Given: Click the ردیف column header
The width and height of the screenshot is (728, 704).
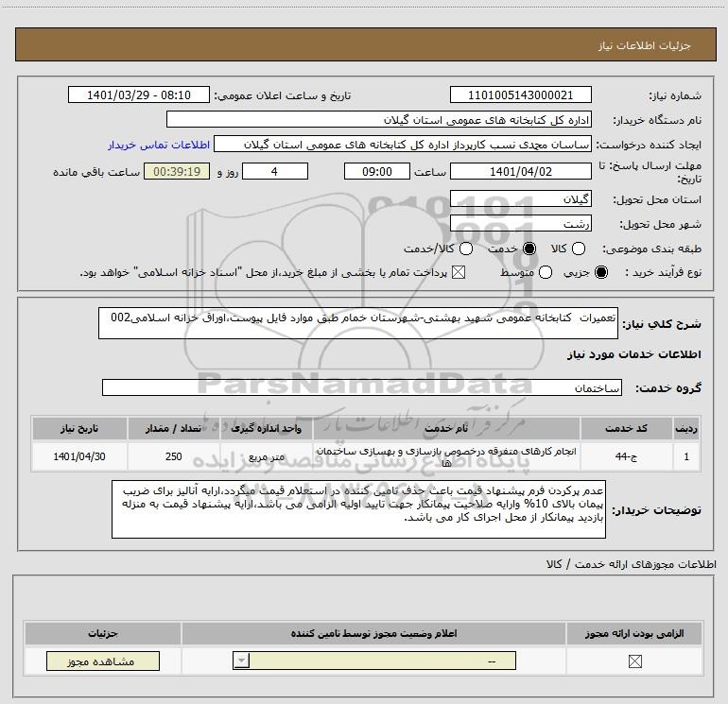Looking at the screenshot, I should click(686, 428).
